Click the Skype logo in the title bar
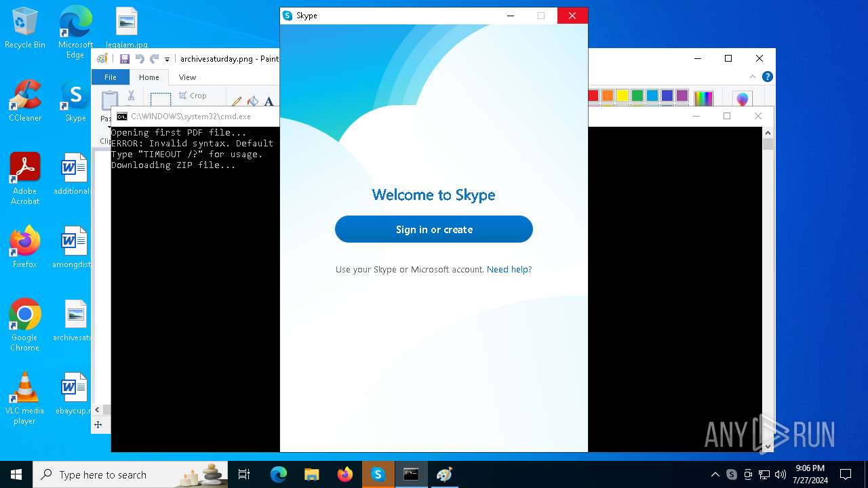This screenshot has width=868, height=488. (x=288, y=16)
